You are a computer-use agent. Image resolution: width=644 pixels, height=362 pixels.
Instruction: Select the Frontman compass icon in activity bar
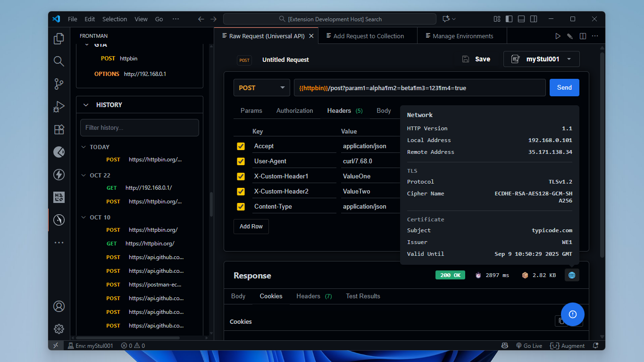[59, 219]
